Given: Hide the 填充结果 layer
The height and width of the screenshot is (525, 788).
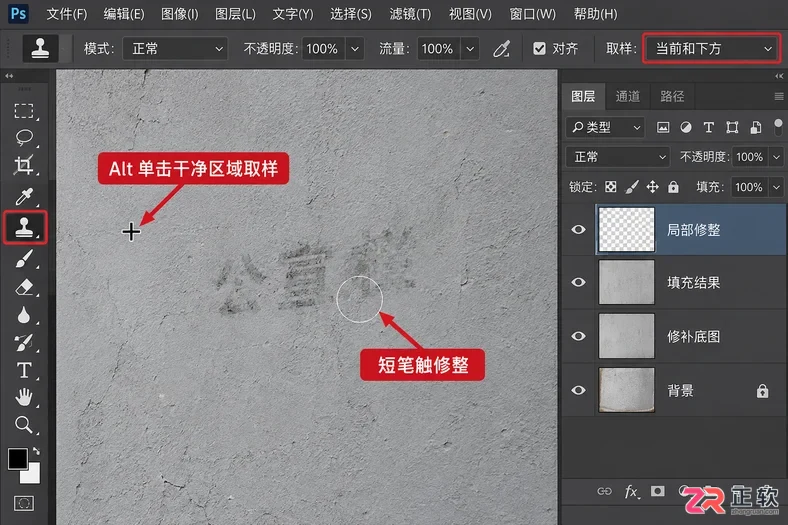Looking at the screenshot, I should (x=578, y=282).
